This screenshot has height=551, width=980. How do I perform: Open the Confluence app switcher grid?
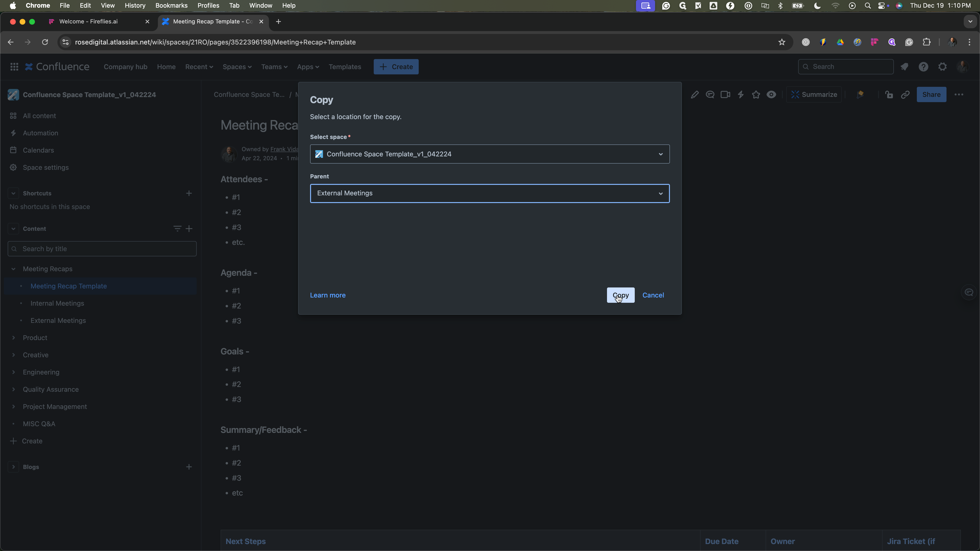point(14,67)
